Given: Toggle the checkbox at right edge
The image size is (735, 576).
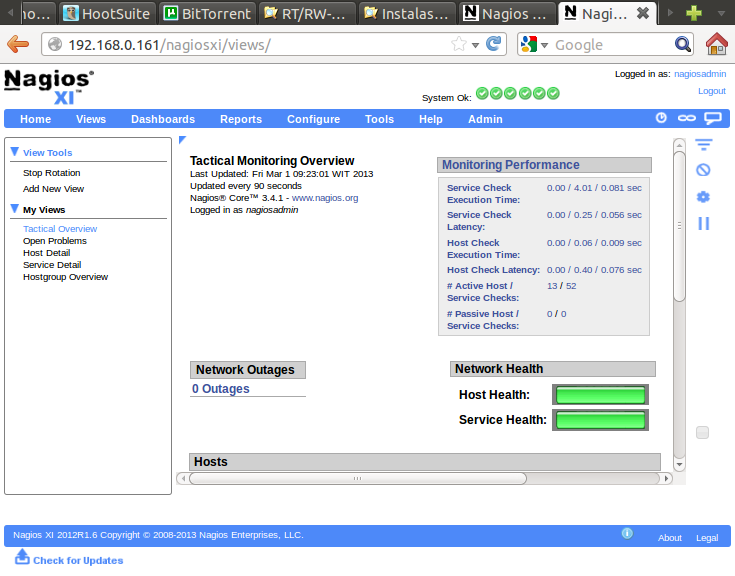Looking at the screenshot, I should [x=702, y=432].
